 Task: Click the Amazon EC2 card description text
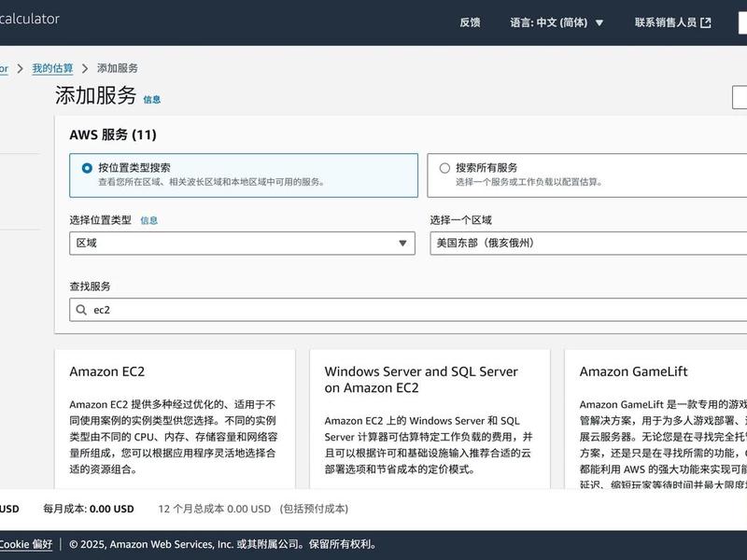point(174,437)
